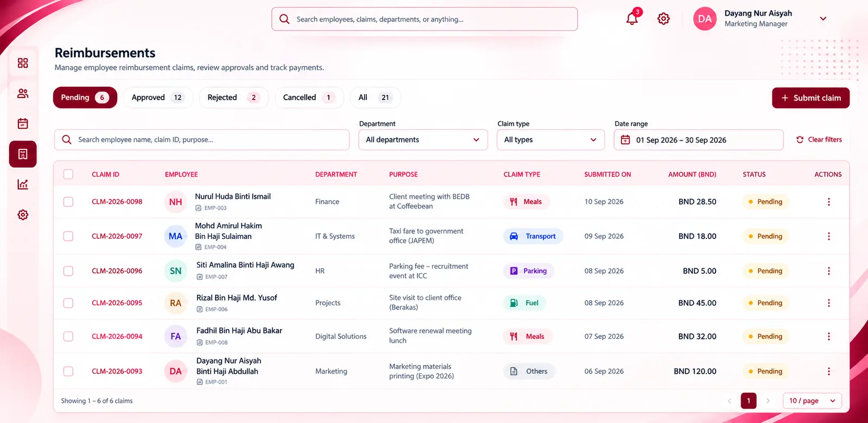
Task: Switch to the Cancelled tab
Action: (x=309, y=98)
